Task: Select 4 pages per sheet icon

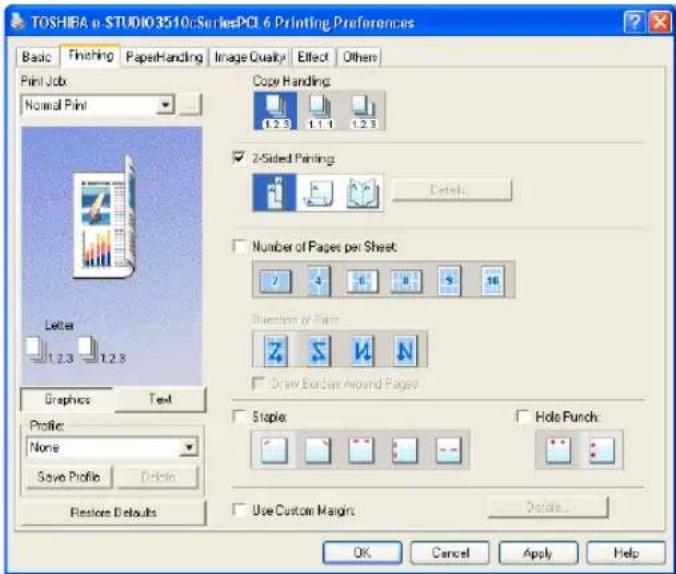Action: point(319,281)
